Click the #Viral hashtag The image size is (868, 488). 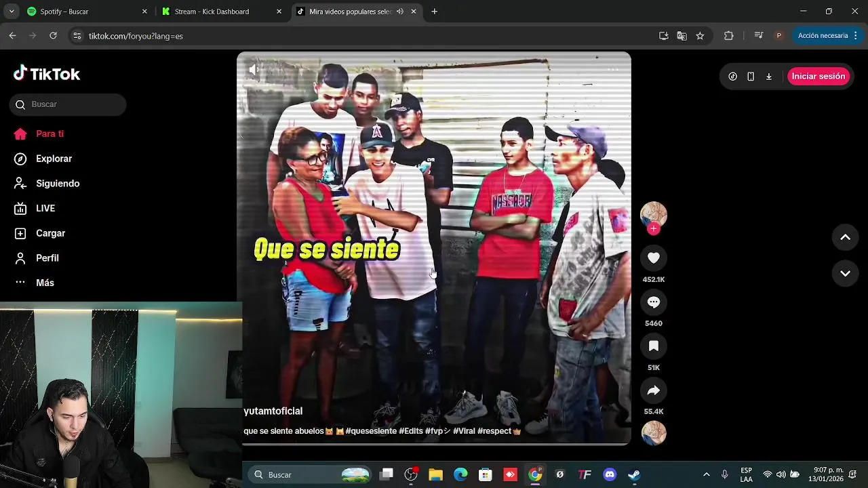464,431
